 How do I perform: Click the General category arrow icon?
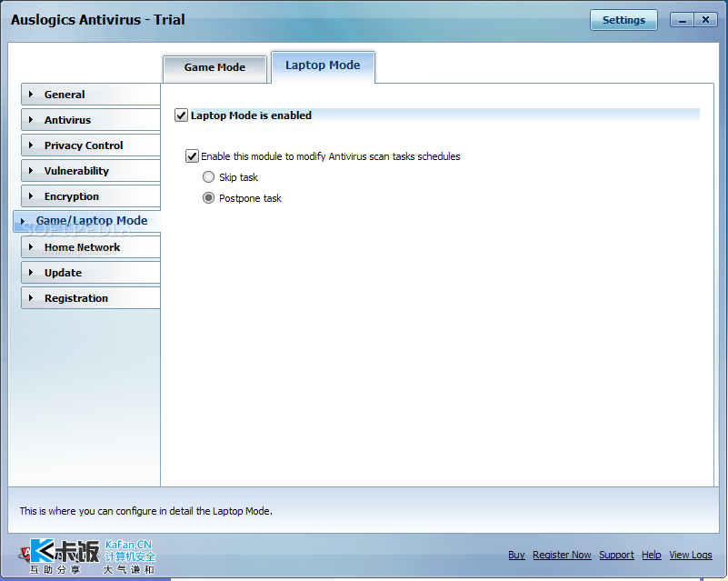(31, 95)
